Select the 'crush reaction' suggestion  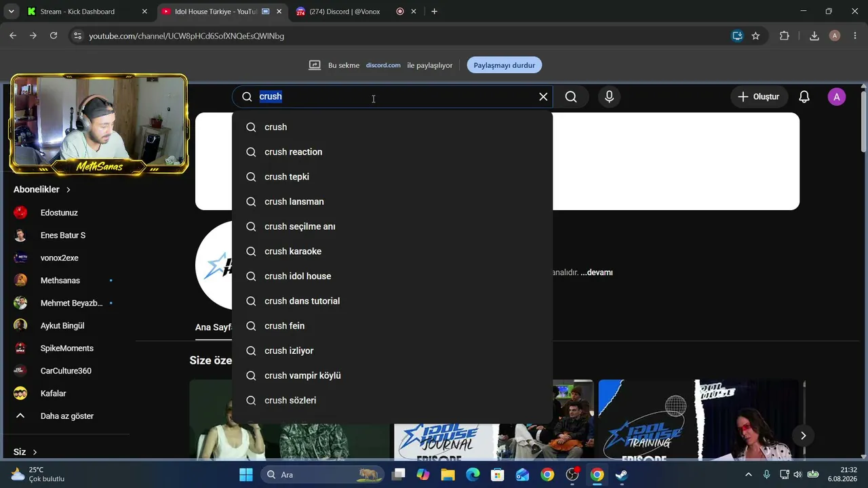[392, 152]
